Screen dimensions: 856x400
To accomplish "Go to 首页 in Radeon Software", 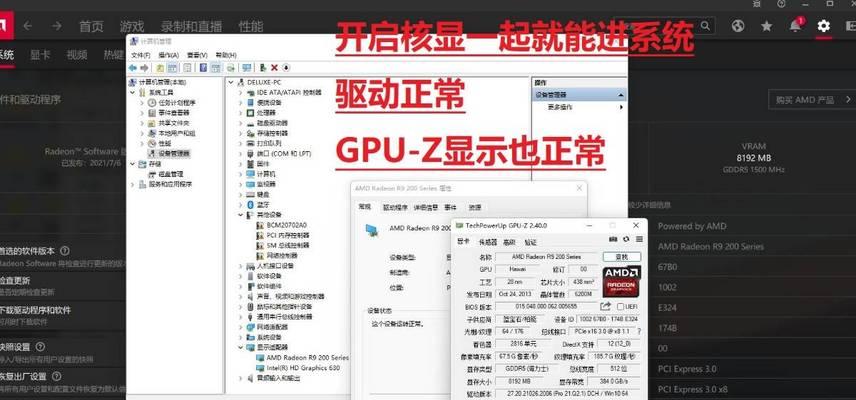I will tap(91, 26).
